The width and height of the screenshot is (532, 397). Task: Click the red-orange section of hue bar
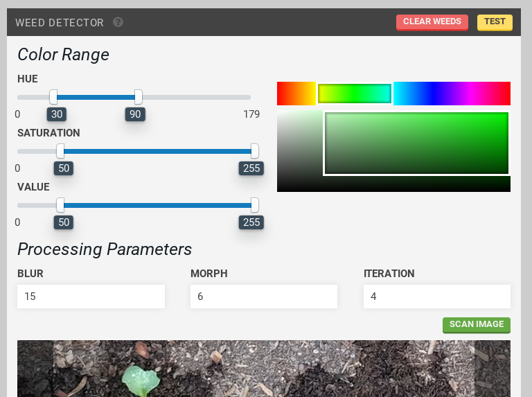click(296, 94)
